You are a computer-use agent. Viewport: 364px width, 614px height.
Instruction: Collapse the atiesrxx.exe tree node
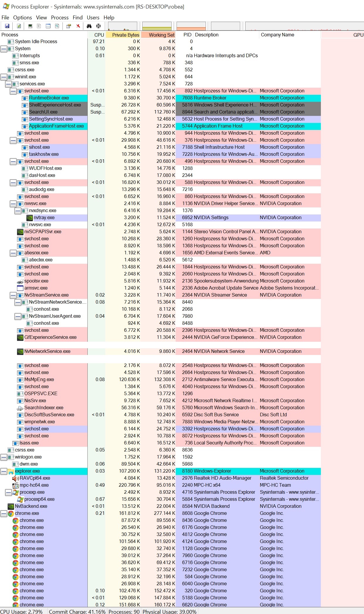[13, 253]
